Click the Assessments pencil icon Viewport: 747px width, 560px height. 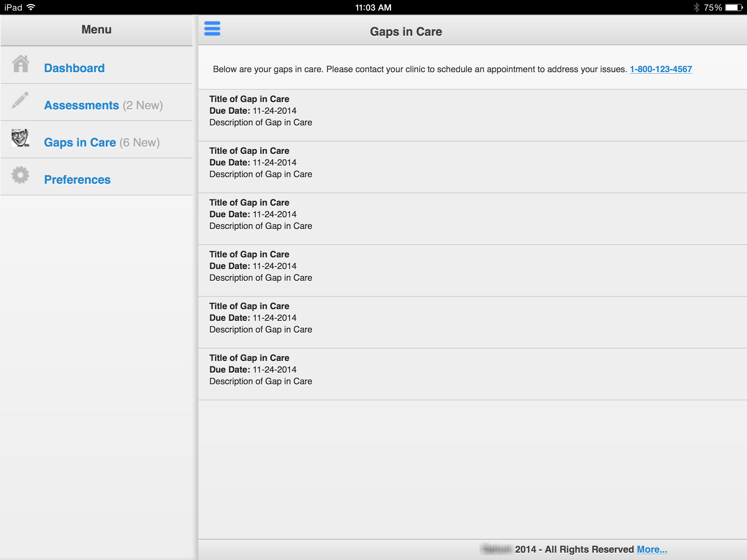point(20,101)
